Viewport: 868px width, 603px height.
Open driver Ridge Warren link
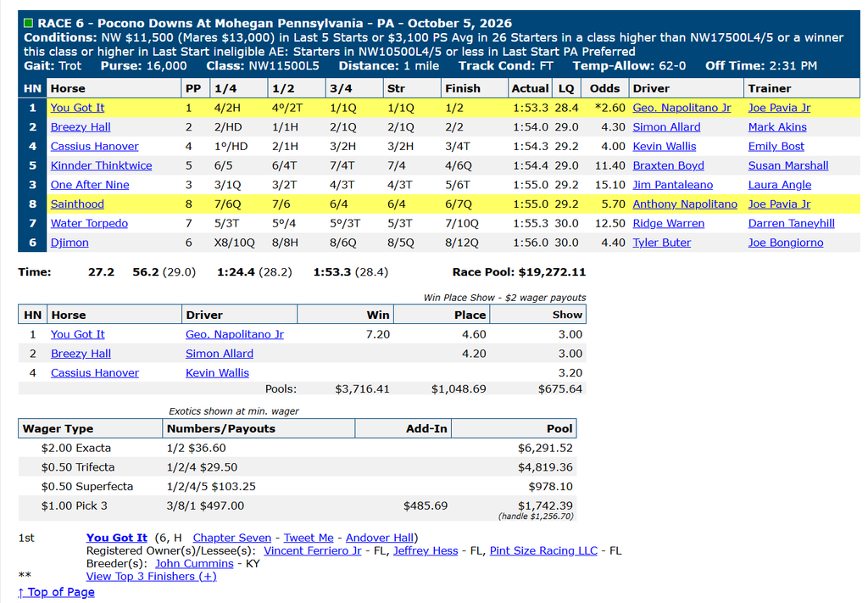click(669, 224)
